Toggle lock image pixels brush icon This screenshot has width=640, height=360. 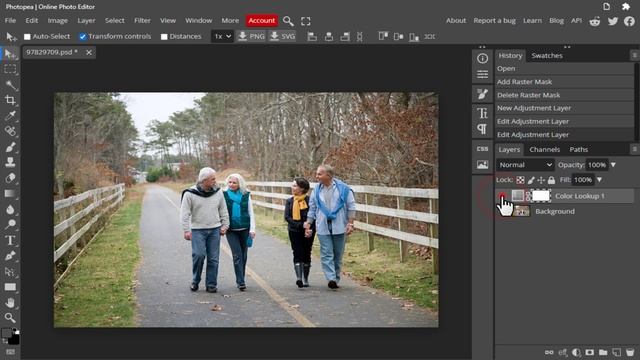click(x=531, y=180)
